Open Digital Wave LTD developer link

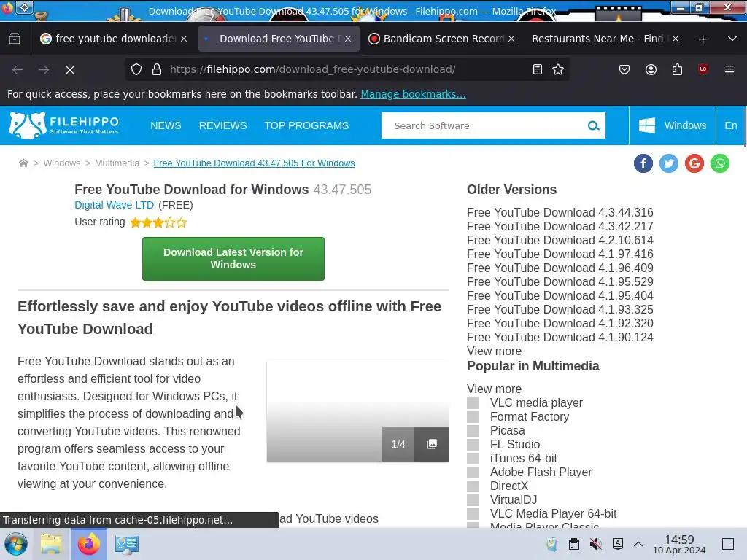pyautogui.click(x=115, y=205)
